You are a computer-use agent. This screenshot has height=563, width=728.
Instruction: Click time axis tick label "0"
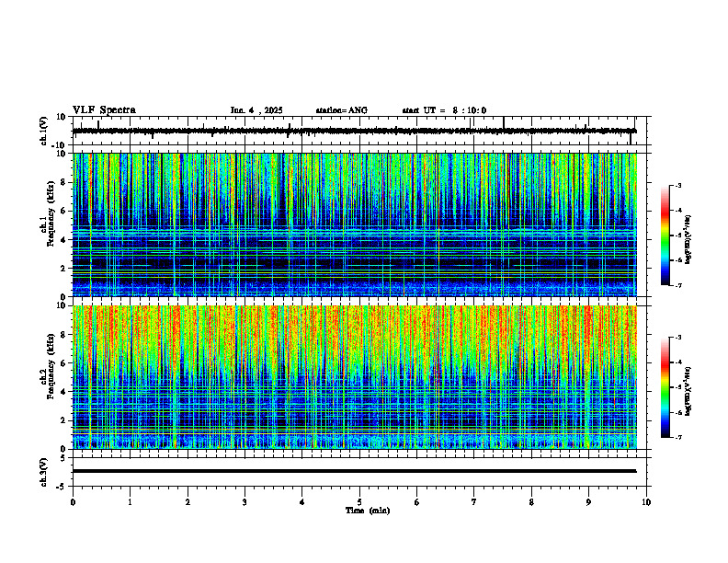click(73, 502)
